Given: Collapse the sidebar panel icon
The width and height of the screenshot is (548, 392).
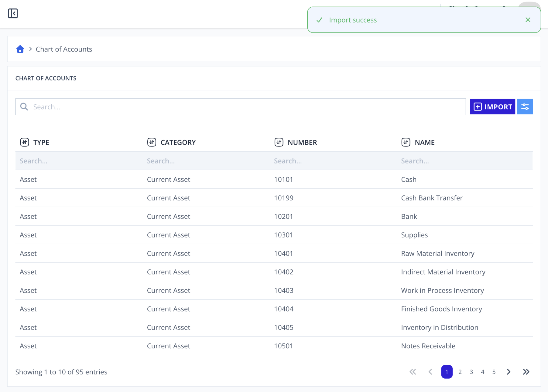Looking at the screenshot, I should 13,13.
